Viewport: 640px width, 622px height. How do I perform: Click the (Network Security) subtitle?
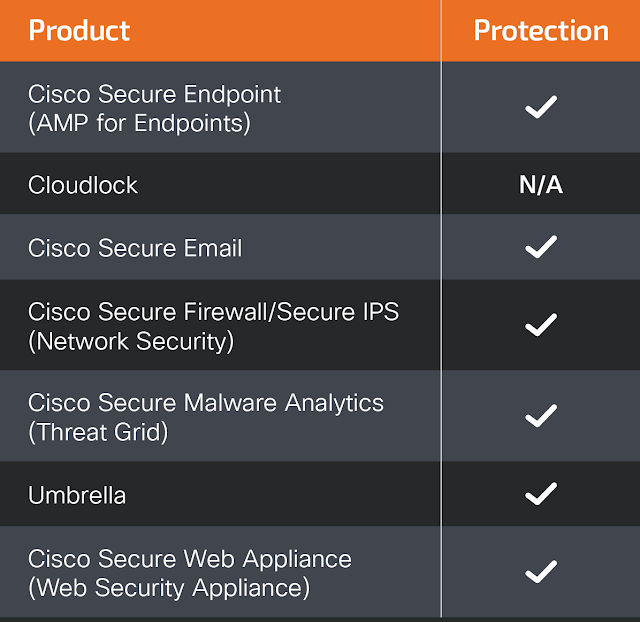coord(131,342)
